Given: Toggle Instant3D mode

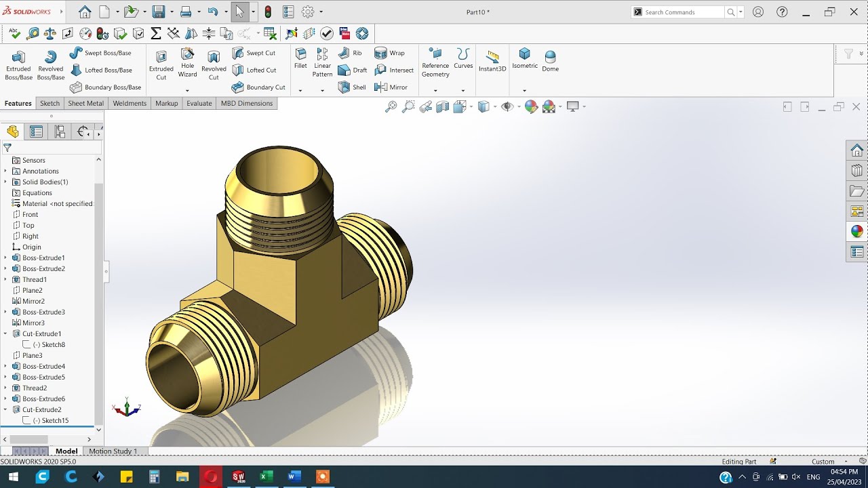Looking at the screenshot, I should point(492,61).
